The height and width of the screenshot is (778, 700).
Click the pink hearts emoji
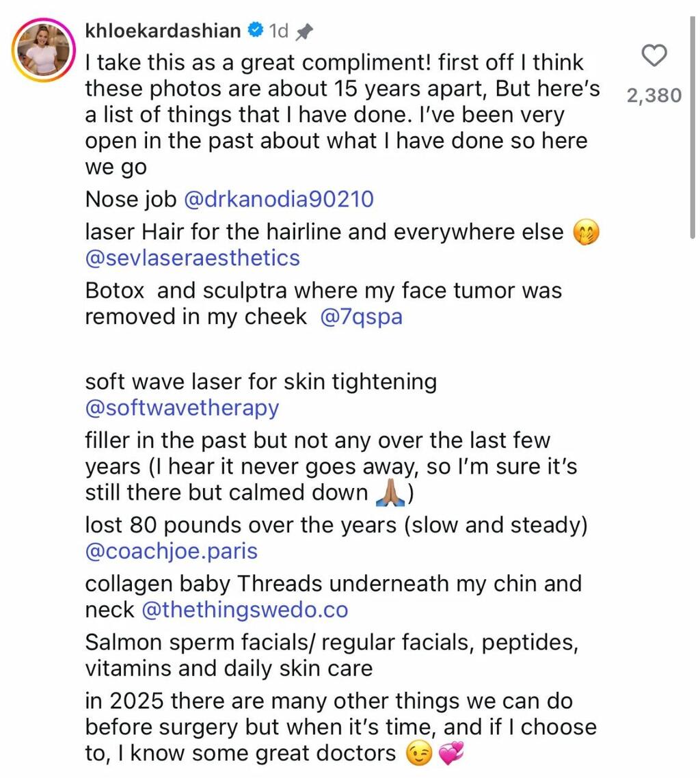click(451, 753)
